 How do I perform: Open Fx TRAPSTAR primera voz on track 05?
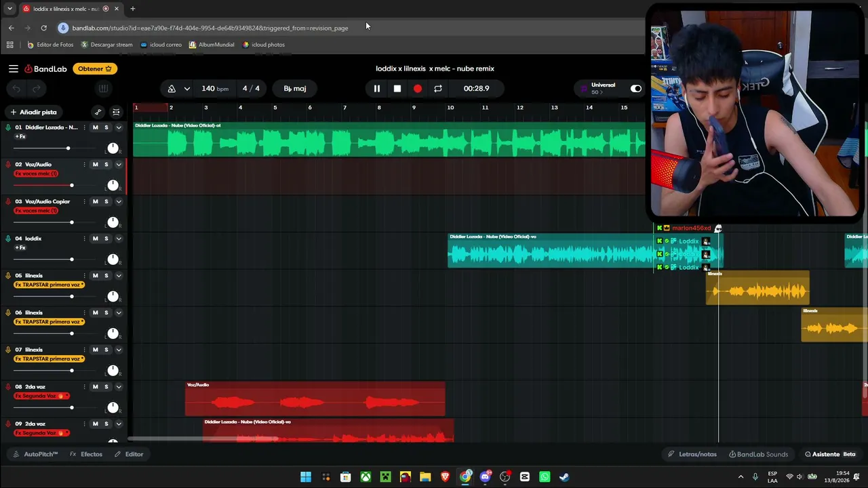click(x=50, y=285)
